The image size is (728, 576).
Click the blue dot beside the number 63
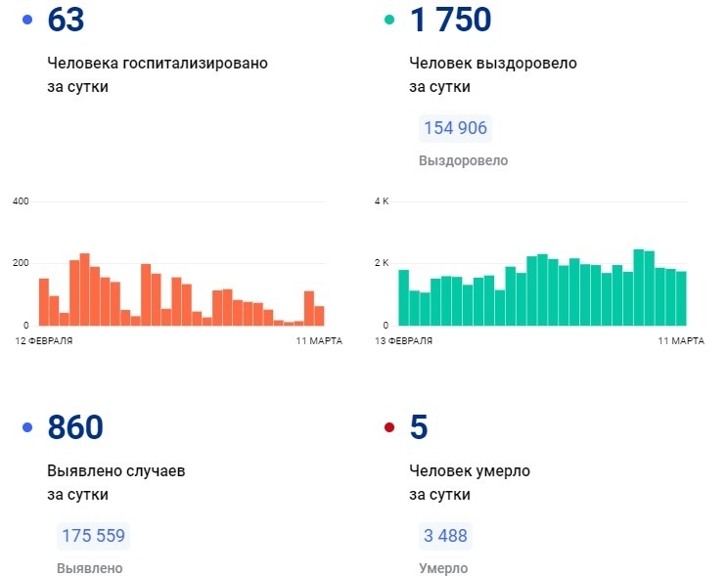tap(26, 20)
